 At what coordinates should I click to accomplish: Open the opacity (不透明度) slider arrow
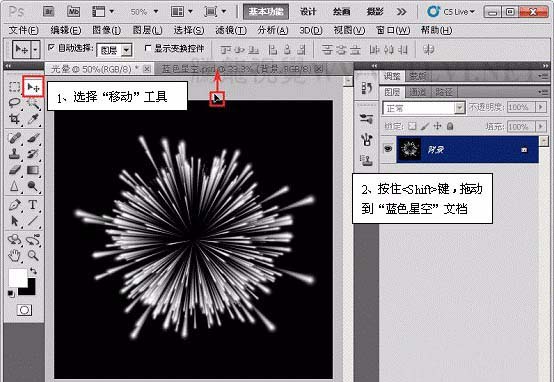[x=541, y=107]
